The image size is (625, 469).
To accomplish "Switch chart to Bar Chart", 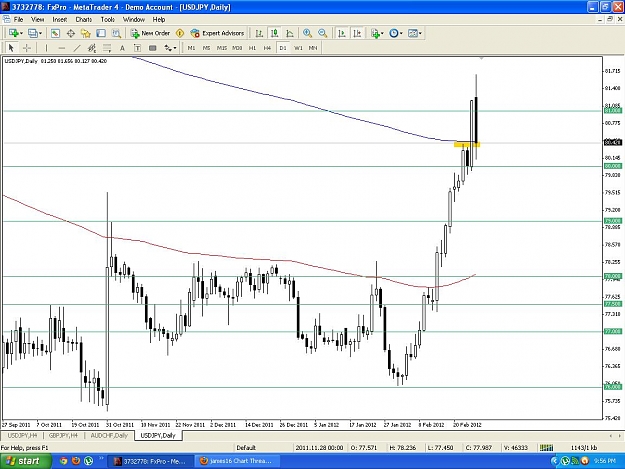I will pos(259,33).
